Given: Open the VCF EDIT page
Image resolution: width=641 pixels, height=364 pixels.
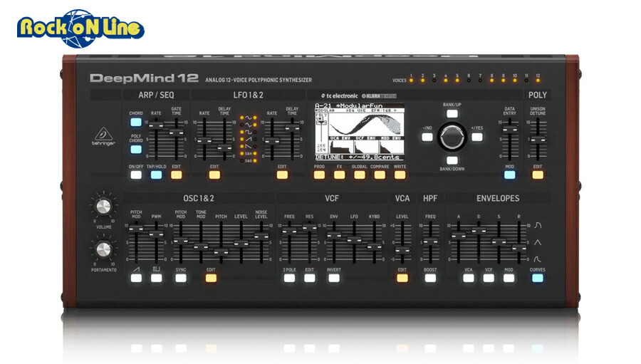Looking at the screenshot, I should pos(310,279).
